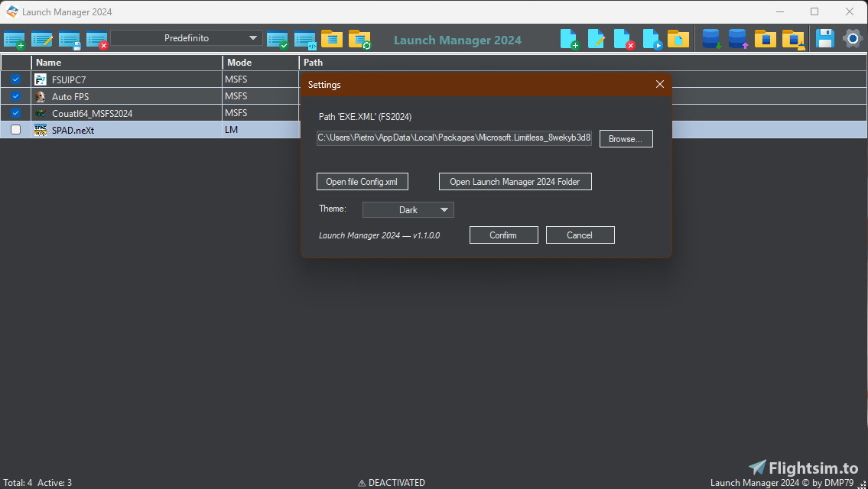Image resolution: width=868 pixels, height=489 pixels.
Task: Select the Auto FPS name cell
Action: point(127,96)
